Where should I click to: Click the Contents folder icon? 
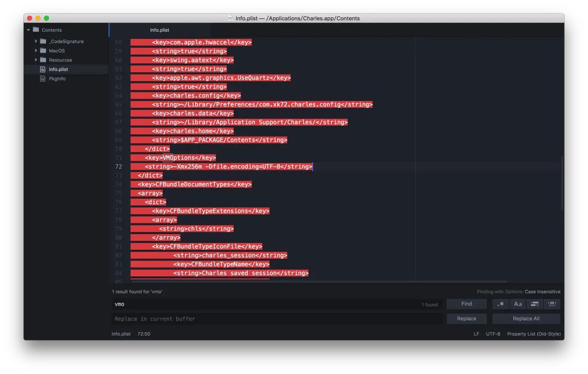pos(36,30)
